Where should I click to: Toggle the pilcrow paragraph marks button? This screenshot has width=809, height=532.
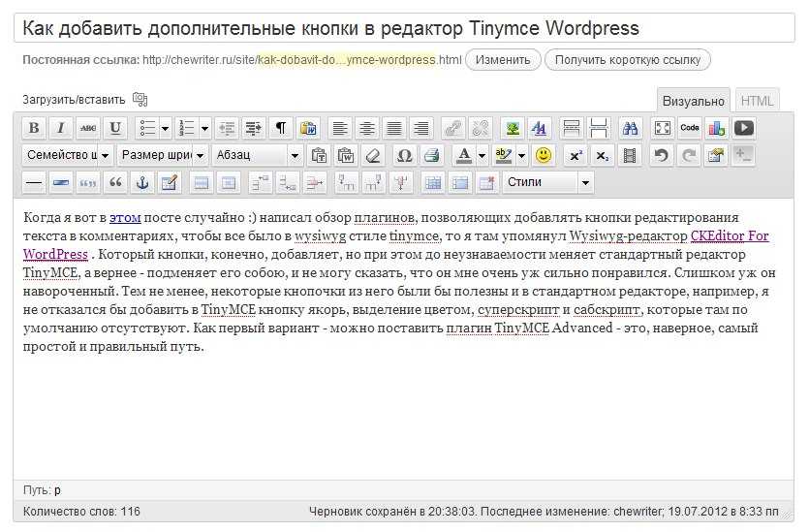point(281,128)
